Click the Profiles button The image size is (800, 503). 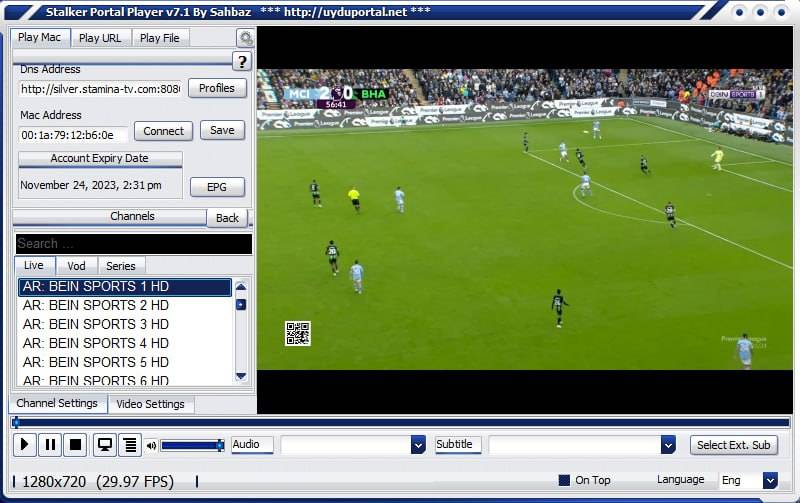[x=217, y=88]
